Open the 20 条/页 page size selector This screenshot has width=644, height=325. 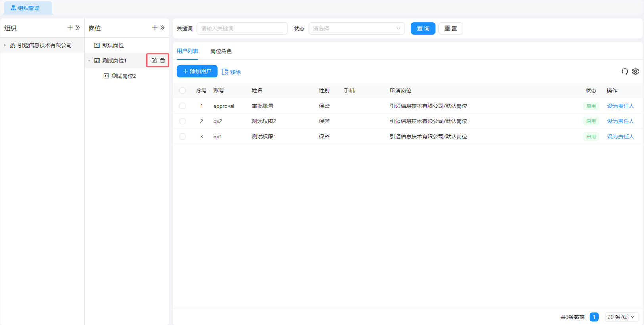click(621, 317)
